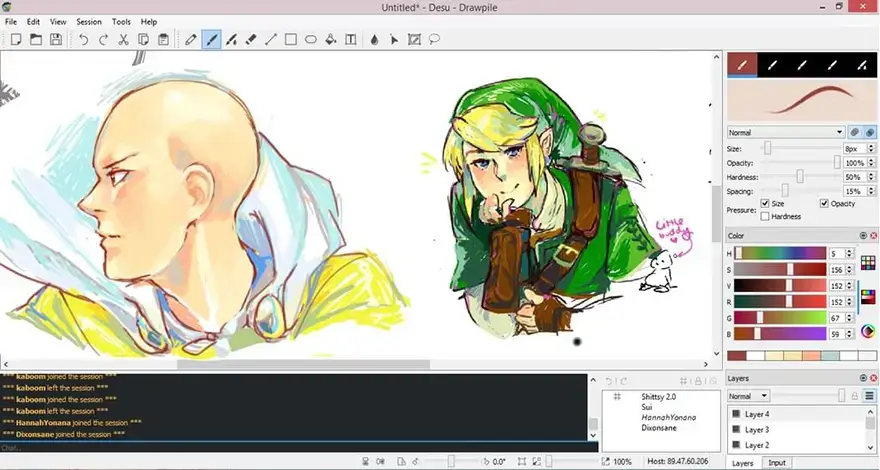880x470 pixels.
Task: Step the Spacing 15% spinner
Action: point(871,191)
